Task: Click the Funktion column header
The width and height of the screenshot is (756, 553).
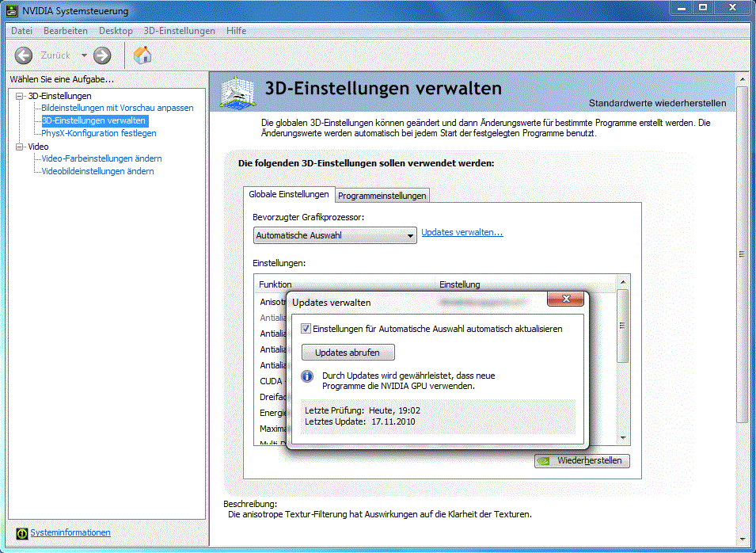Action: click(344, 284)
